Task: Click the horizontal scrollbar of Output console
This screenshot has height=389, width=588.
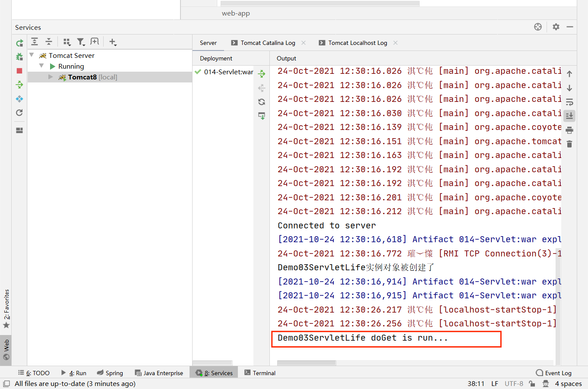Action: 307,363
